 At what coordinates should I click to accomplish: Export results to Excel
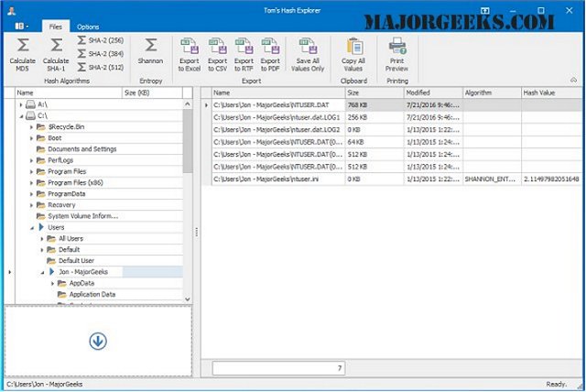(x=190, y=55)
